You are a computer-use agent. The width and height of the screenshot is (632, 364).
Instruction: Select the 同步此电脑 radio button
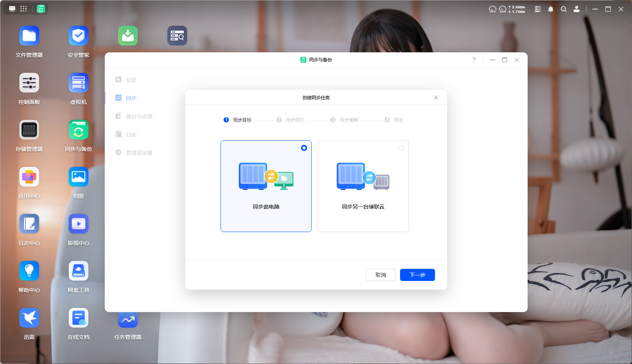(x=304, y=148)
